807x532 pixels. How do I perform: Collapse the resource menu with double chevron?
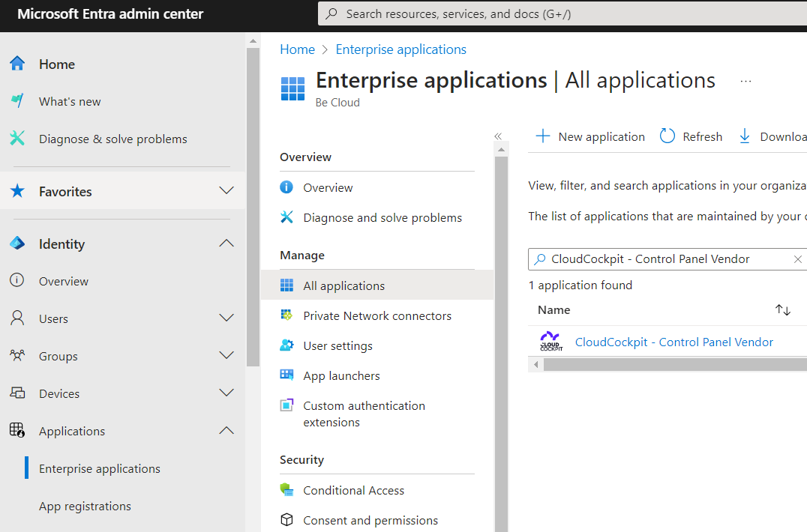click(498, 136)
